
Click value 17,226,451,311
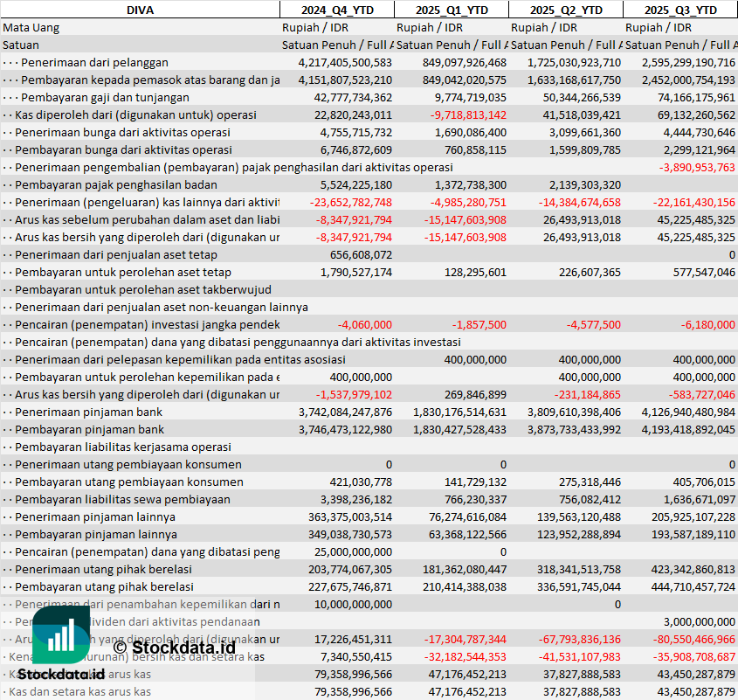tap(353, 639)
